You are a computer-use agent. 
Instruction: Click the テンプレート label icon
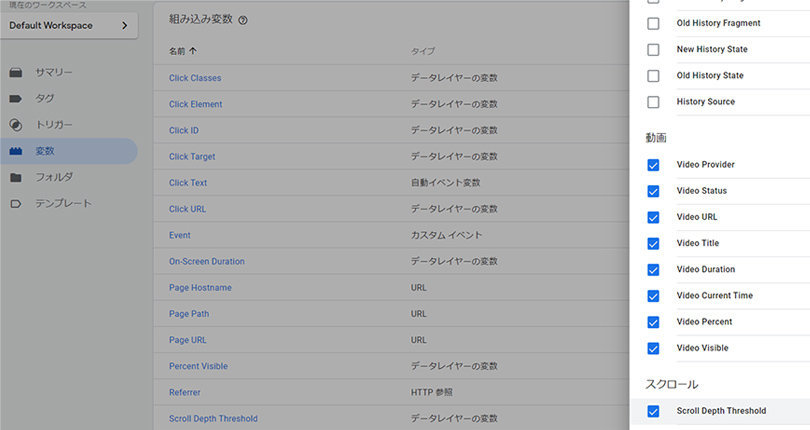pos(16,204)
